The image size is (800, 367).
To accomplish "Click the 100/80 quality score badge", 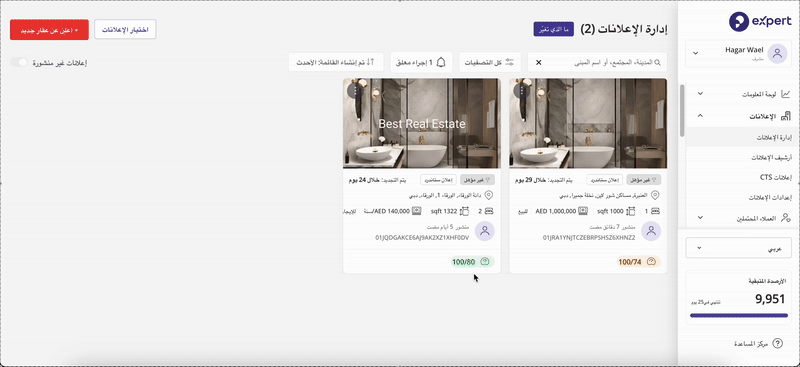I will [472, 262].
